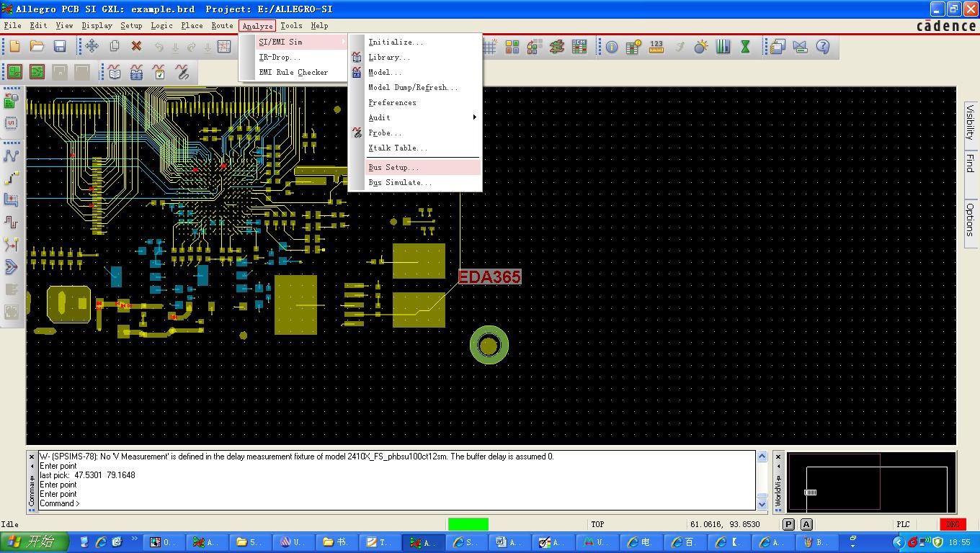This screenshot has height=553, width=980.
Task: Click the red DRC status indicator
Action: coord(952,524)
